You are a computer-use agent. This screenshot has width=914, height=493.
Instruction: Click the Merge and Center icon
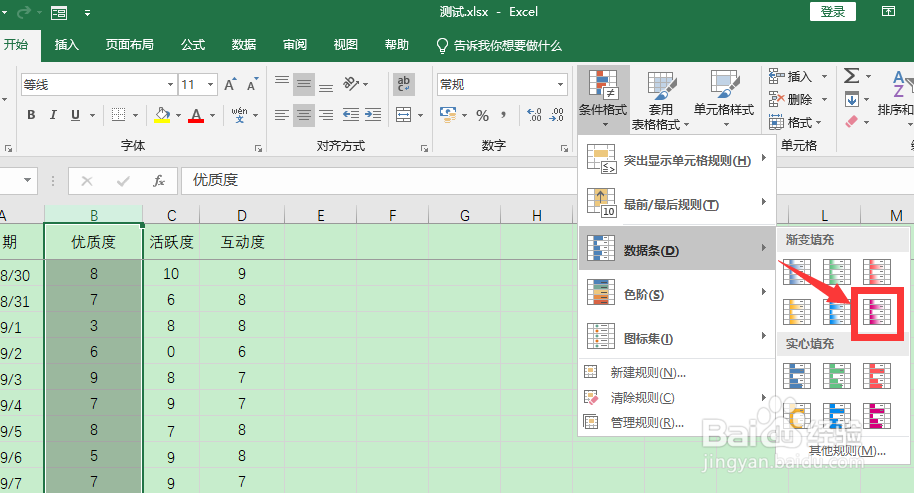point(403,115)
